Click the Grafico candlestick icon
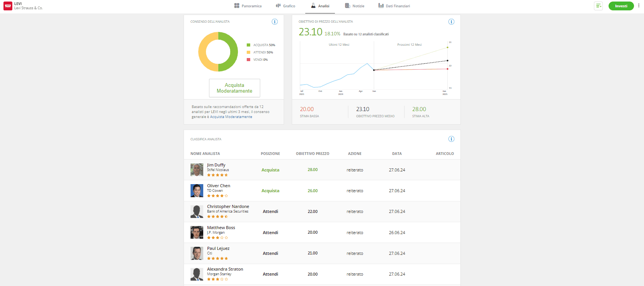The image size is (644, 286). tap(278, 6)
